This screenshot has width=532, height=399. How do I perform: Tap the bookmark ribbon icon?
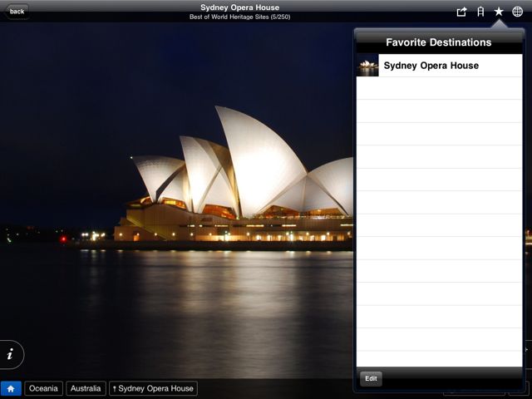coord(480,12)
